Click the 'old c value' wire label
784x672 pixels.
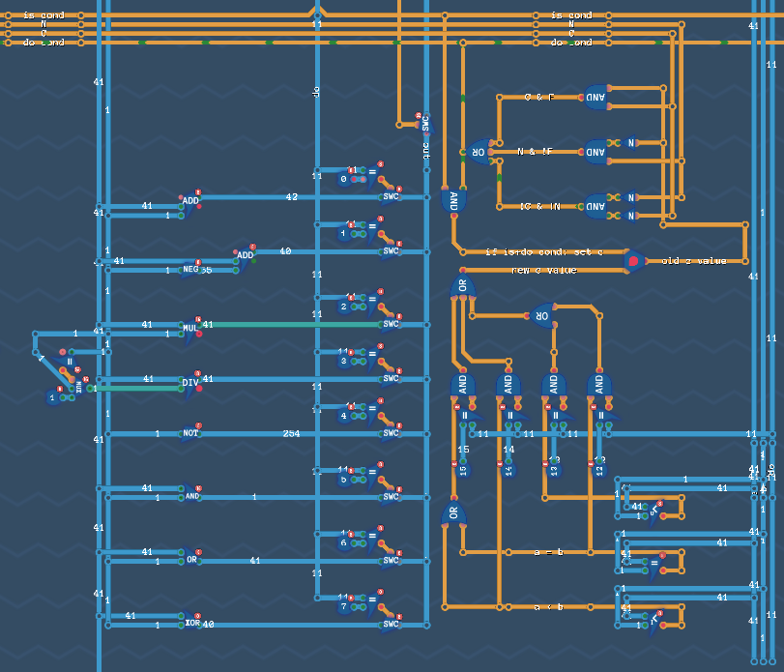[694, 261]
